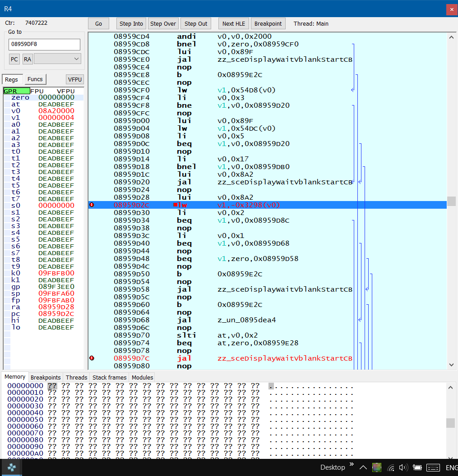The height and width of the screenshot is (476, 458).
Task: Click the Next HLE button
Action: pyautogui.click(x=233, y=23)
